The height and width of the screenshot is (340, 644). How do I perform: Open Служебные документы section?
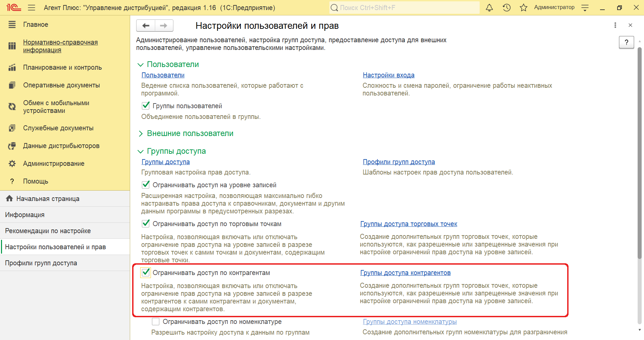click(x=58, y=128)
